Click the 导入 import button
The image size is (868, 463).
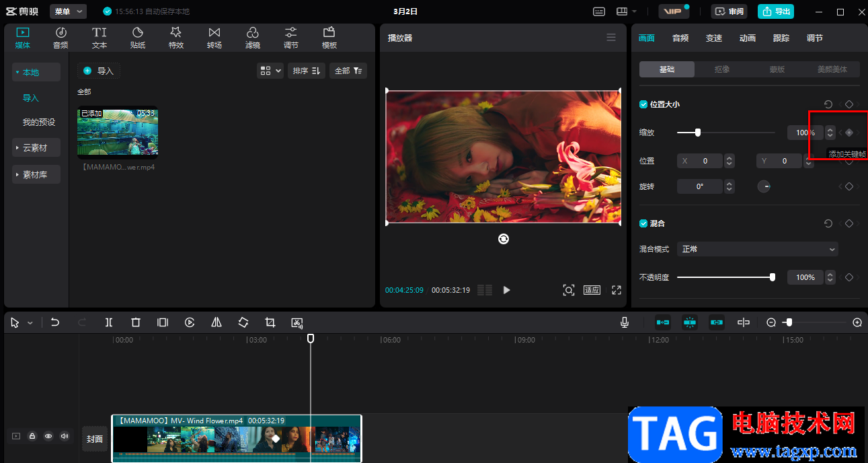99,71
